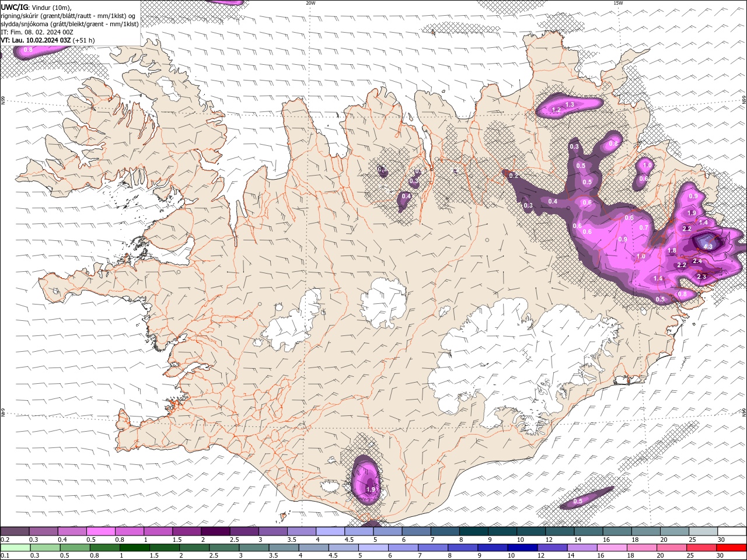Click the bright pink 0.5 swatch in the upper legend
Viewport: 747px width, 560px height.
coord(100,531)
